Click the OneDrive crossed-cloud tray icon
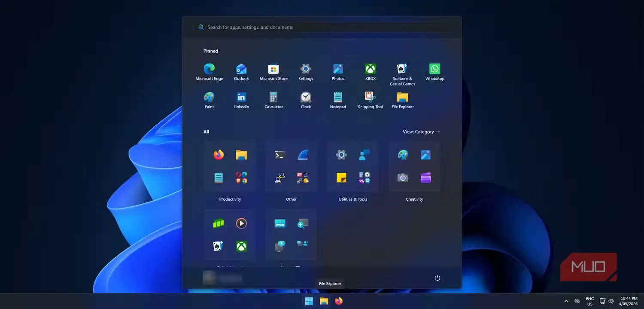The width and height of the screenshot is (644, 309). point(577,301)
